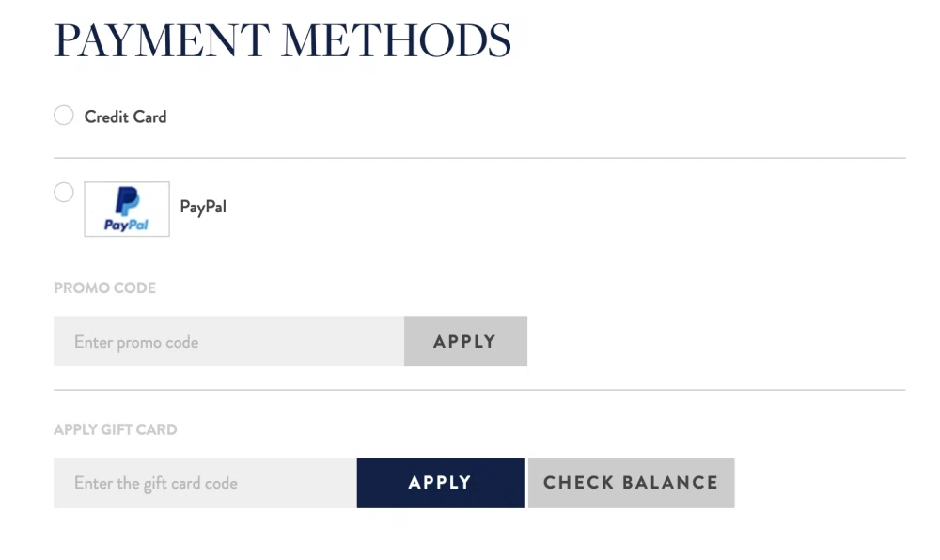Click the word PAYMENT in heading
940x560 pixels.
[161, 41]
